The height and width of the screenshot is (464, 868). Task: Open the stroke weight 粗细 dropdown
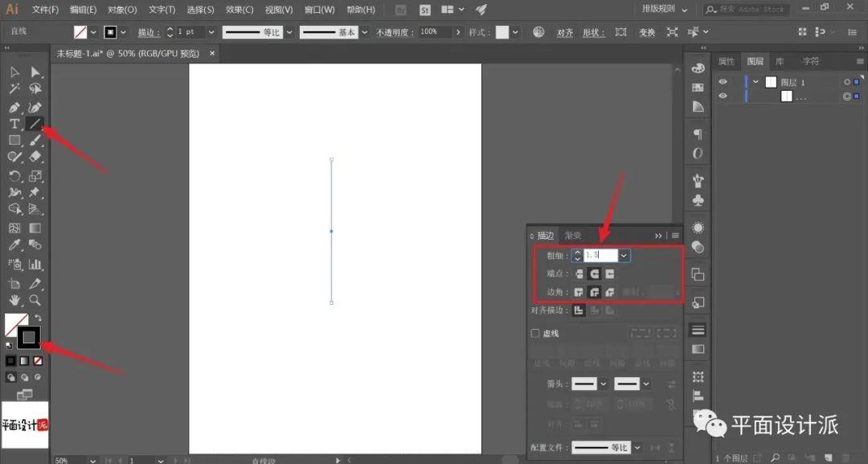click(624, 255)
